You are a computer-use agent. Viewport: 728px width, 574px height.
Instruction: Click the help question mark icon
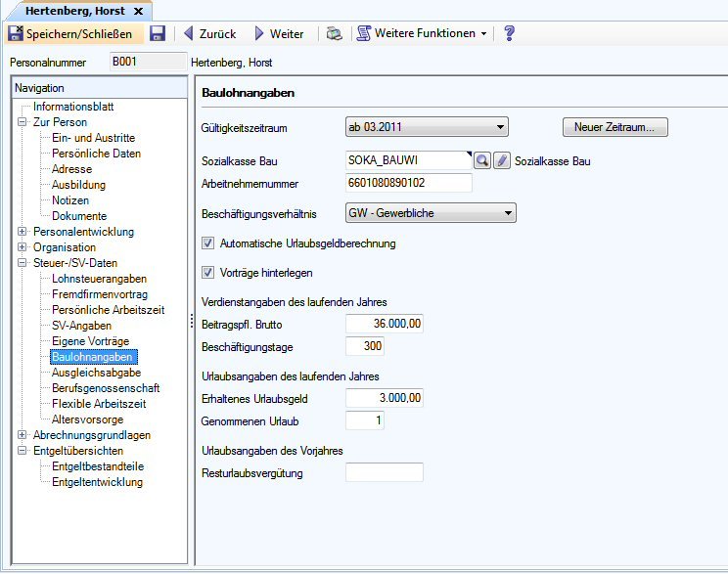(x=509, y=33)
